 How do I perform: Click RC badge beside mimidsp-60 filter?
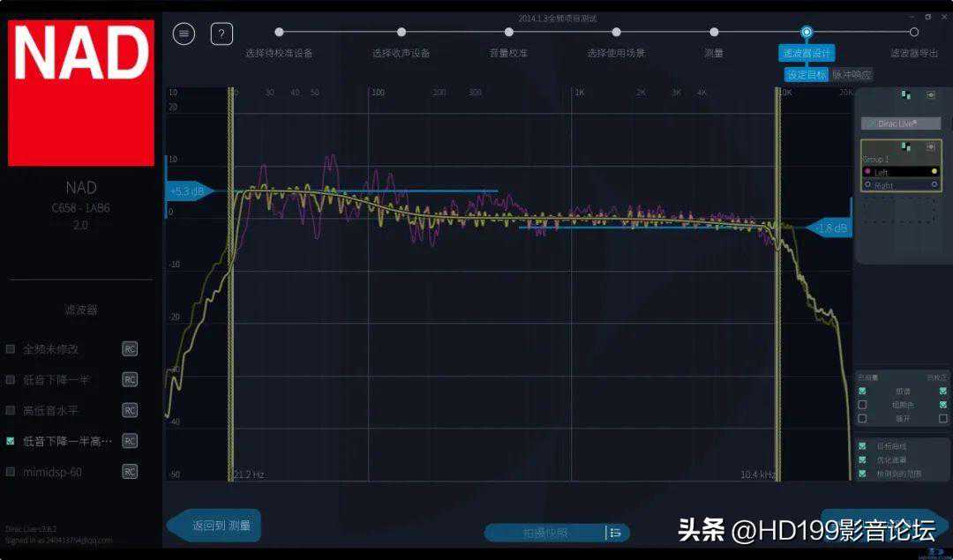coord(130,472)
